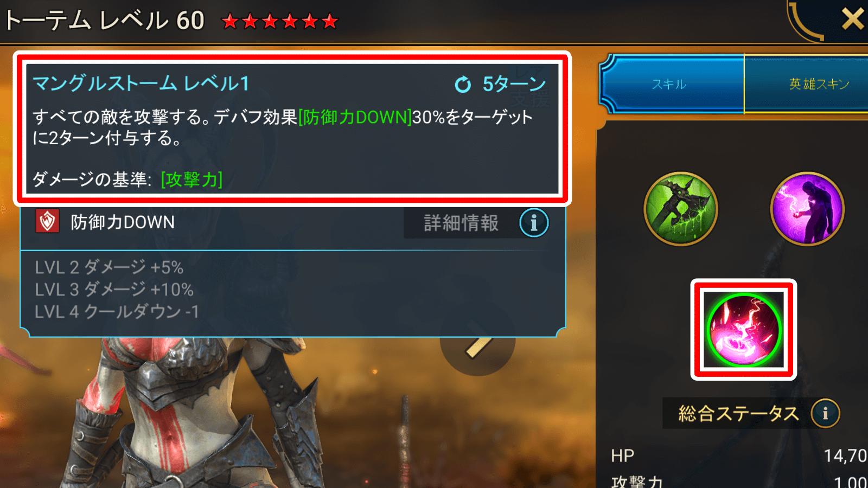Close the hero screen with X
This screenshot has width=868, height=488.
pos(852,20)
